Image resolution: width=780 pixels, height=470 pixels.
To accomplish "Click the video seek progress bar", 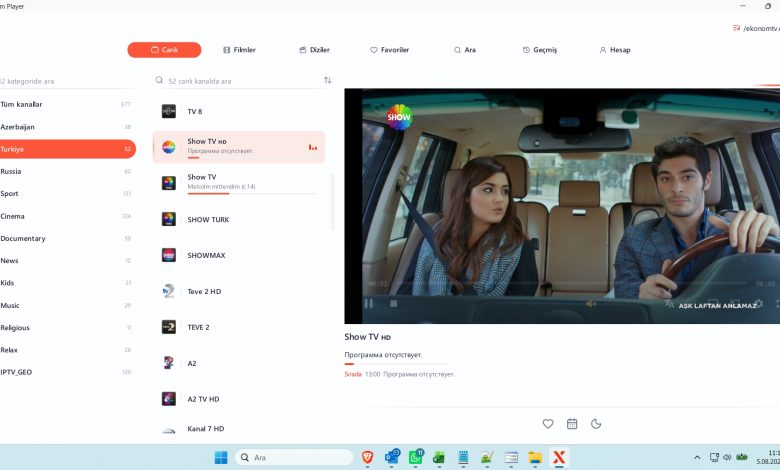I will pyautogui.click(x=572, y=283).
